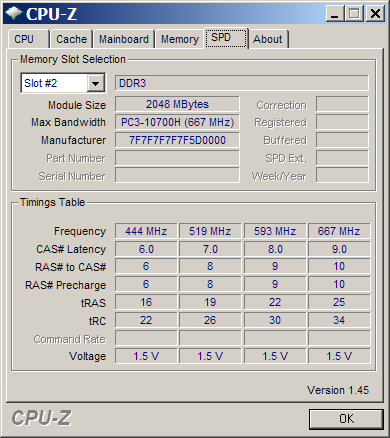
Task: Minimize the CPU-Z window
Action: click(335, 14)
